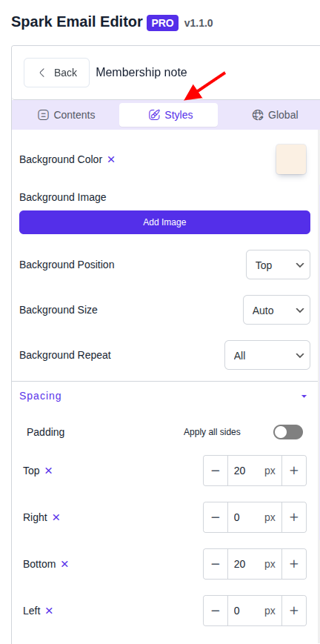320x644 pixels.
Task: Open the Background Repeat dropdown
Action: pos(267,355)
